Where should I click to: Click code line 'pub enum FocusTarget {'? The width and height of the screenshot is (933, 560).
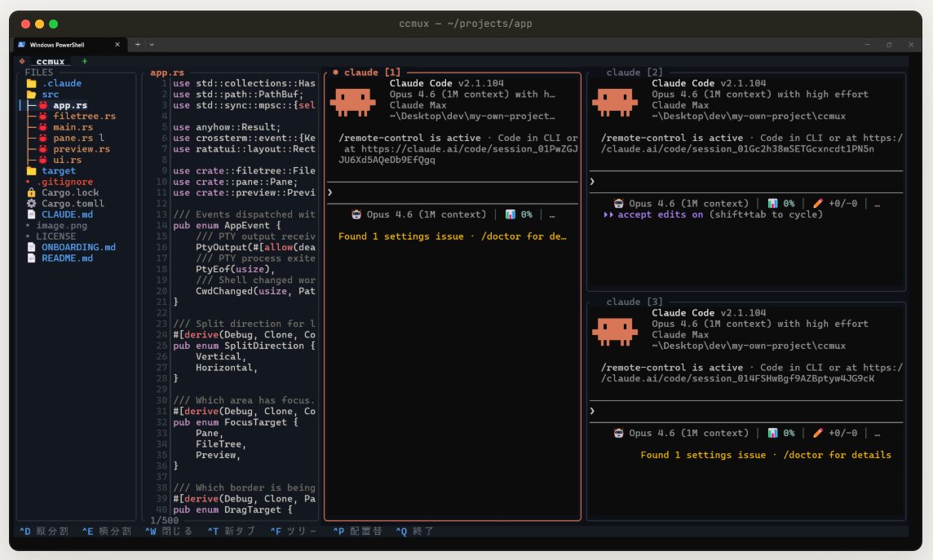click(236, 422)
